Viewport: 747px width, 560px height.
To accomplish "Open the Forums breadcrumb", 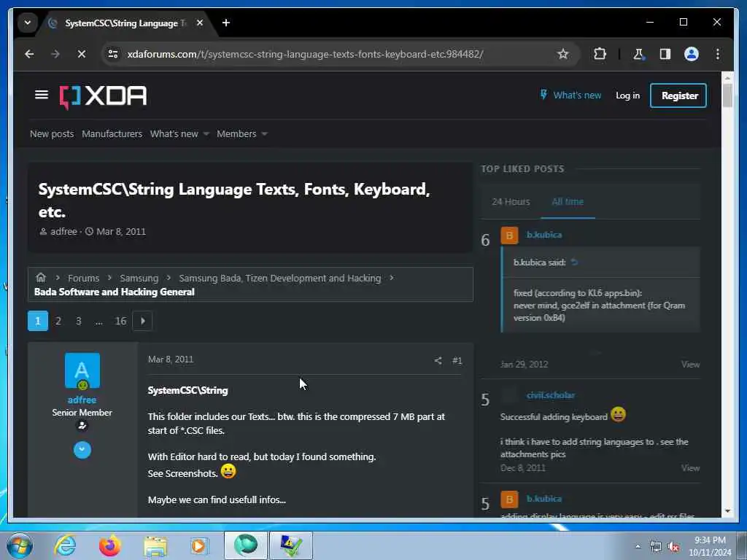I will tap(83, 278).
